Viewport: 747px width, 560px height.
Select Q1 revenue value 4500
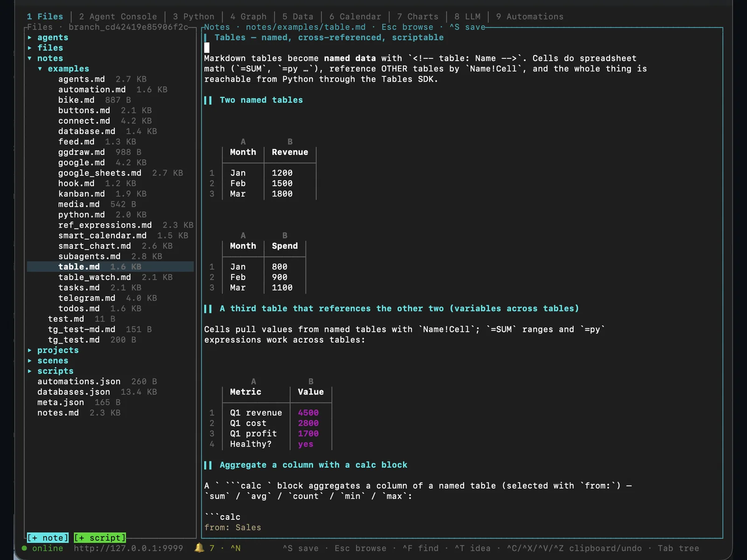[x=308, y=413]
